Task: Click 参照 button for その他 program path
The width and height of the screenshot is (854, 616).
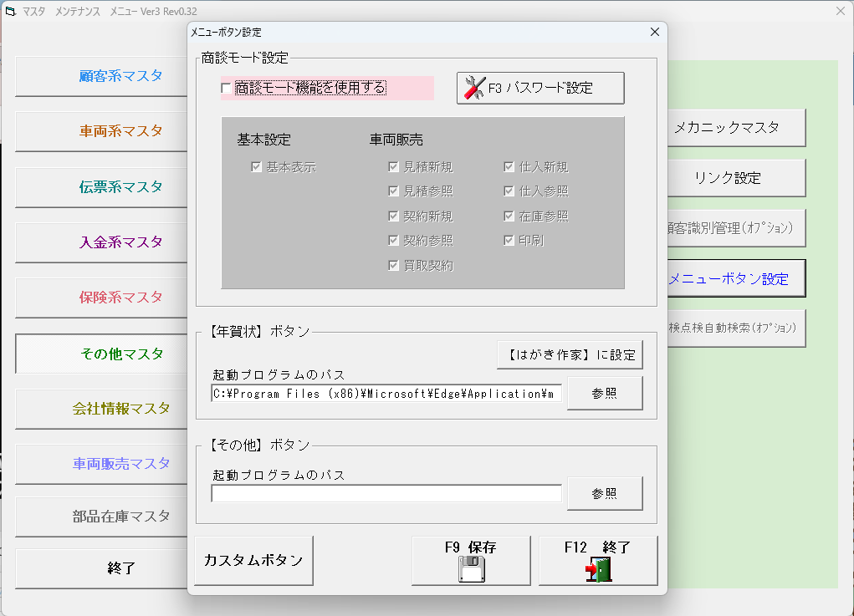Action: tap(605, 494)
